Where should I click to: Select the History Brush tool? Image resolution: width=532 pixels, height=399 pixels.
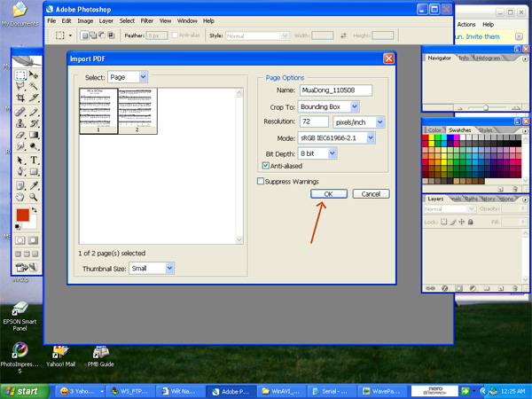(34, 123)
